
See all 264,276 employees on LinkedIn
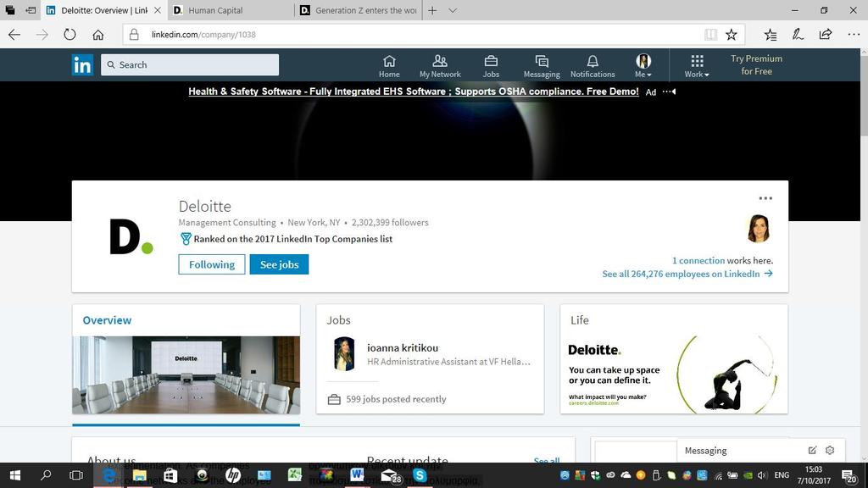[687, 274]
